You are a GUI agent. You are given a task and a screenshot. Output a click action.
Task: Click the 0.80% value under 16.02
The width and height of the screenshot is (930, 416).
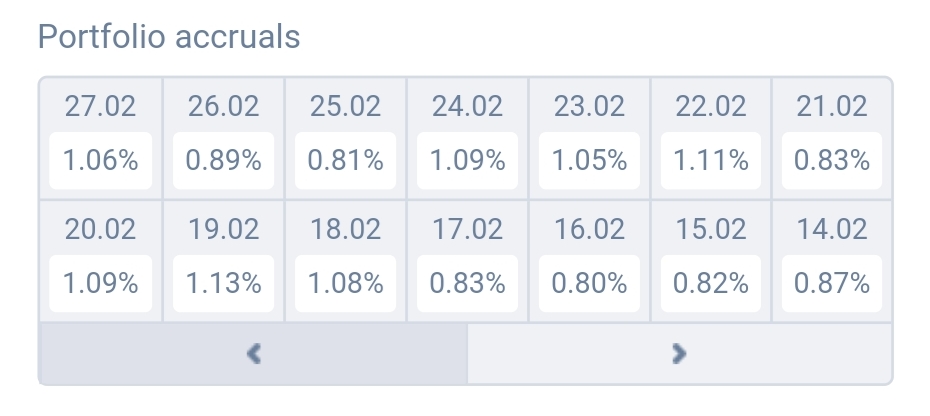pyautogui.click(x=589, y=283)
